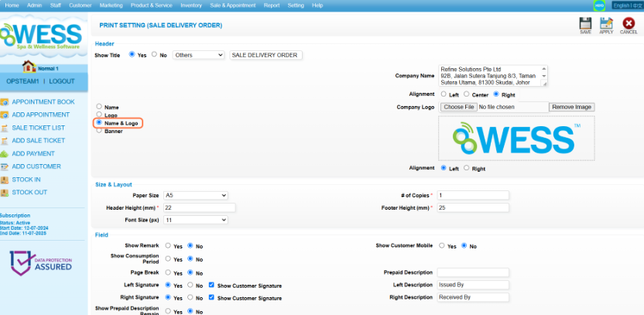Select the Banner radio option

click(x=98, y=131)
